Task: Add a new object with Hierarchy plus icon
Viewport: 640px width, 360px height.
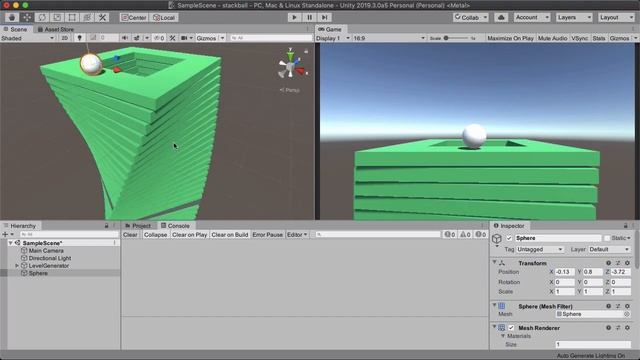Action: [x=5, y=234]
